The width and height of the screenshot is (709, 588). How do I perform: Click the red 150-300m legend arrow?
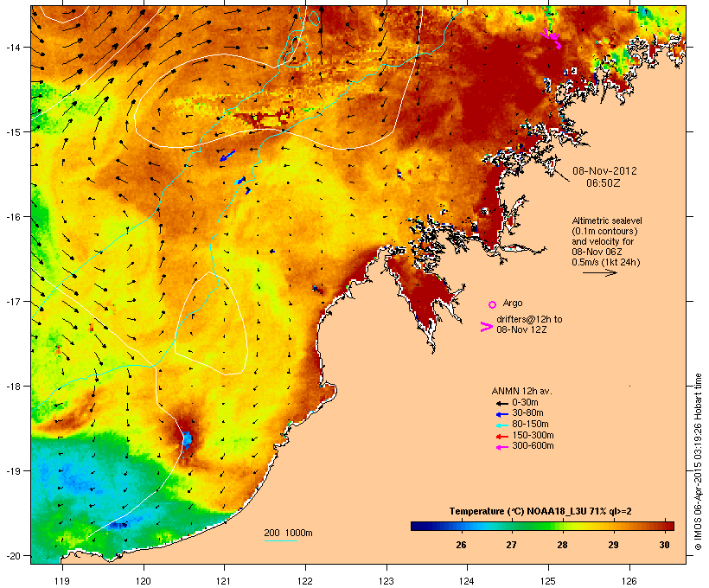501,437
